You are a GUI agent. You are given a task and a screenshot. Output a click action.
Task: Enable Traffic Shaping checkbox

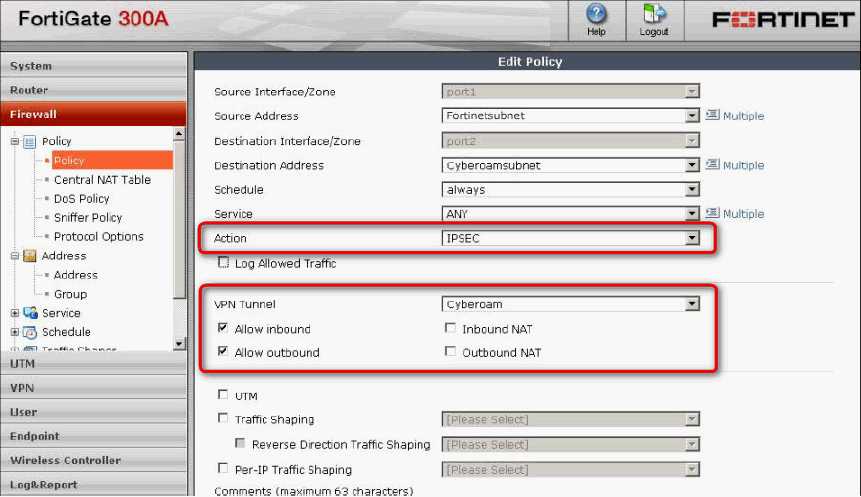[x=222, y=418]
